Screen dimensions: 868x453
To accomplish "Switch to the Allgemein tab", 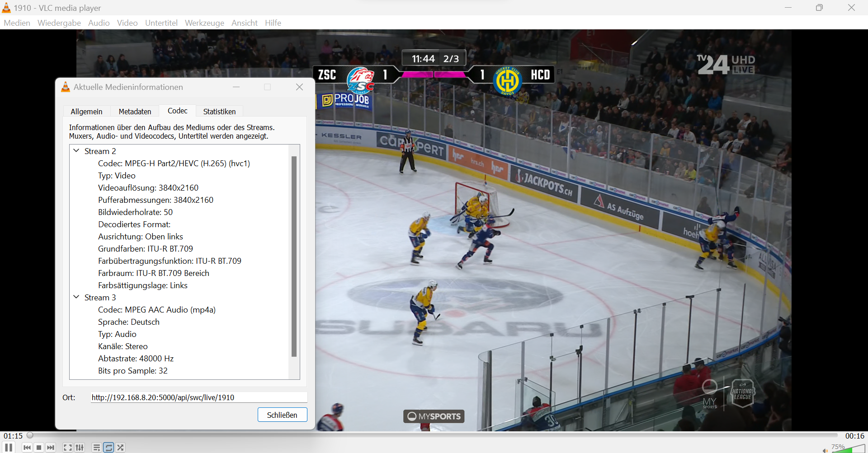I will 86,112.
